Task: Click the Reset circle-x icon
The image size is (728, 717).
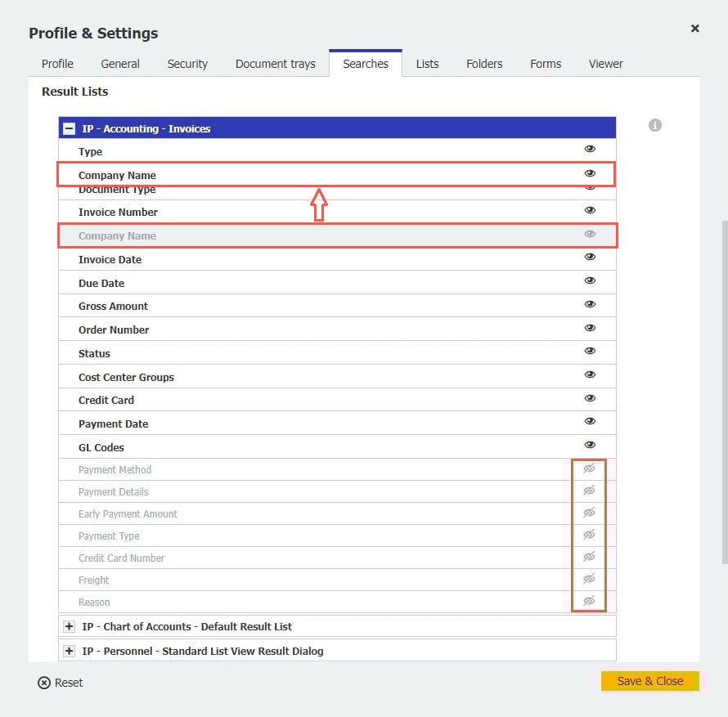Action: (x=44, y=683)
